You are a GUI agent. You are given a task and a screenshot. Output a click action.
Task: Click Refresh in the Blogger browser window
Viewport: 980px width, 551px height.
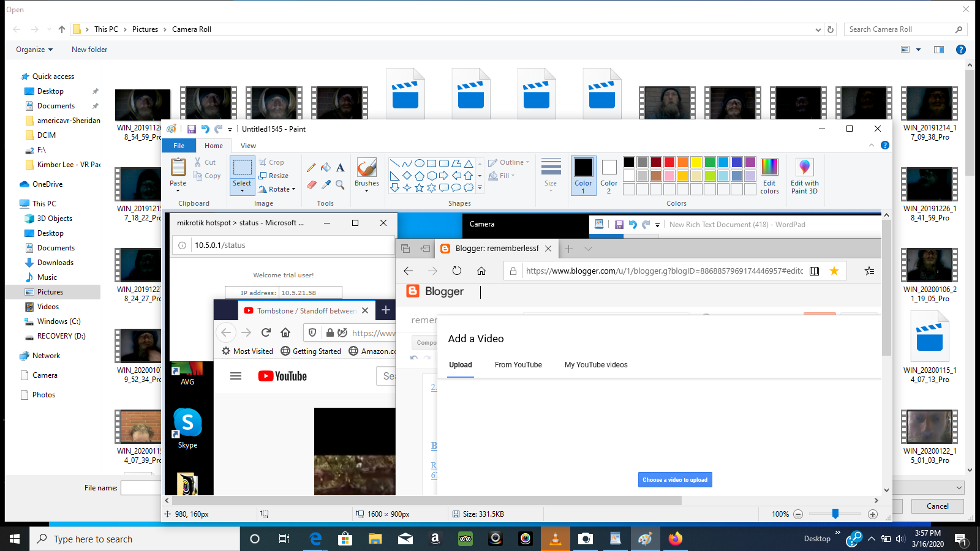(457, 271)
